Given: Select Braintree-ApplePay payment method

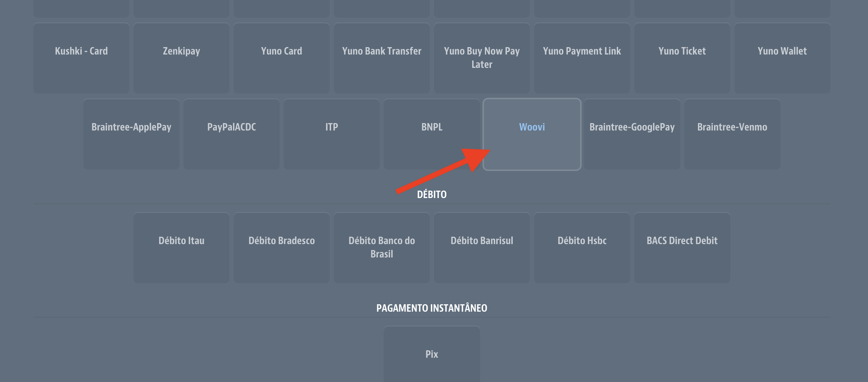Looking at the screenshot, I should (x=131, y=134).
